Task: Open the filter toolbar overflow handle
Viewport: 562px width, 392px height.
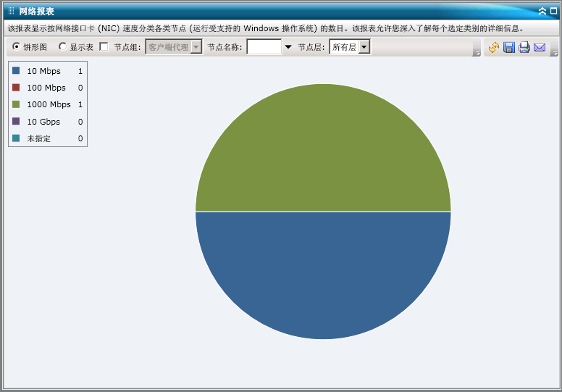Action: (477, 53)
